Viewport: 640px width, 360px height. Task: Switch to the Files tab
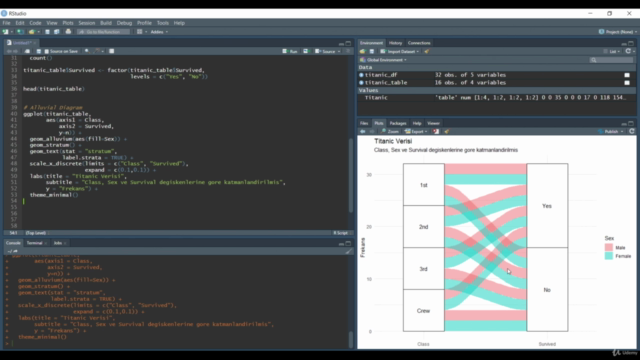[x=364, y=123]
